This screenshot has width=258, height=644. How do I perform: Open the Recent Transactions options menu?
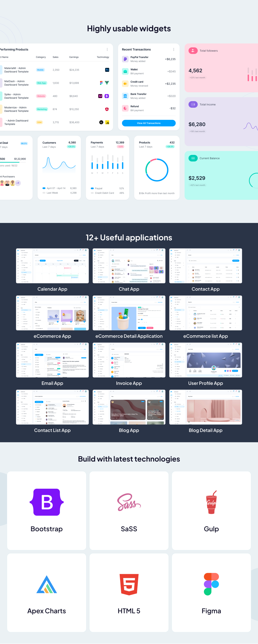[x=173, y=49]
